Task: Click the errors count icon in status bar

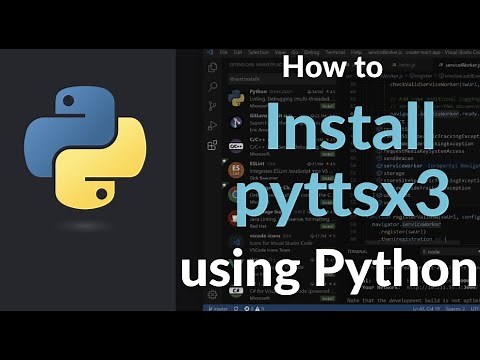Action: pyautogui.click(x=247, y=309)
